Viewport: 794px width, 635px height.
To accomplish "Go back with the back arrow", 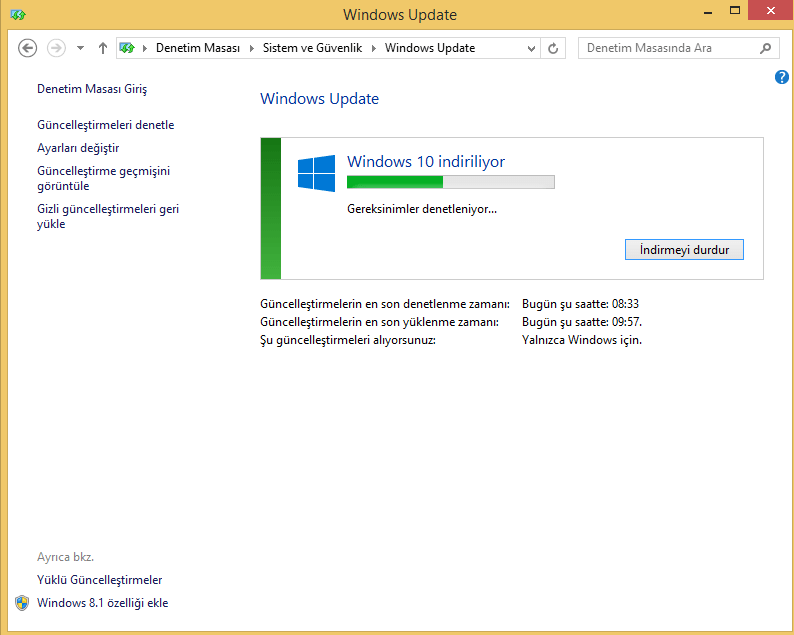I will [27, 48].
